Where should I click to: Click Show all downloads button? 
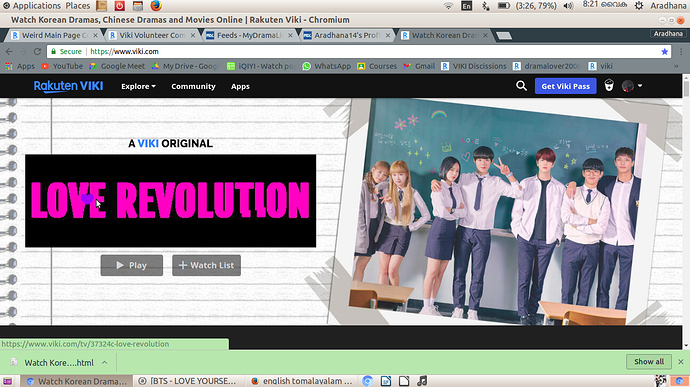[x=649, y=361]
